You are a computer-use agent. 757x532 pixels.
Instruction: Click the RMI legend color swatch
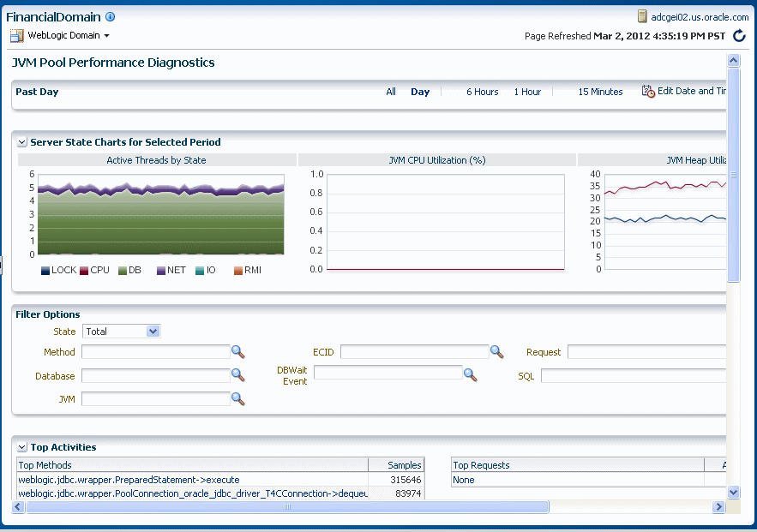pos(238,271)
